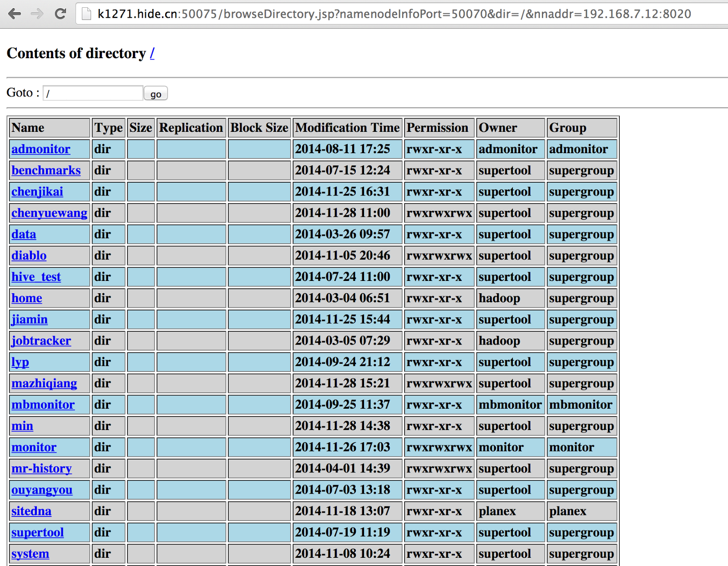The image size is (728, 566).
Task: Open the mr-history directory
Action: (42, 469)
